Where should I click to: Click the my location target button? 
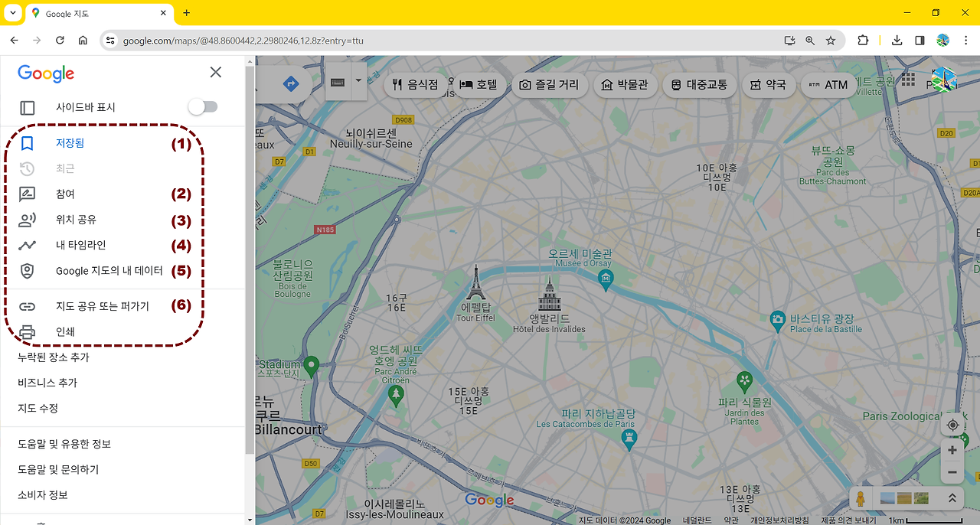click(x=952, y=425)
